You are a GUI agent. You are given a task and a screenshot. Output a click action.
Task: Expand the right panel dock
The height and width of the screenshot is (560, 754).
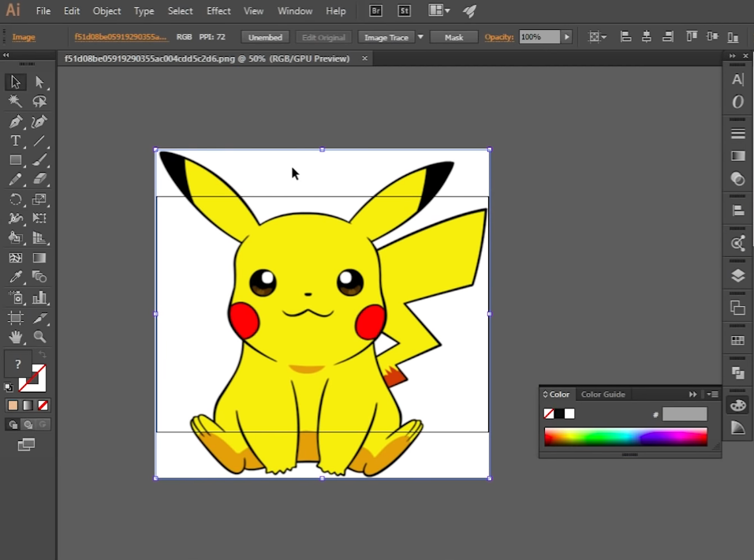[733, 56]
